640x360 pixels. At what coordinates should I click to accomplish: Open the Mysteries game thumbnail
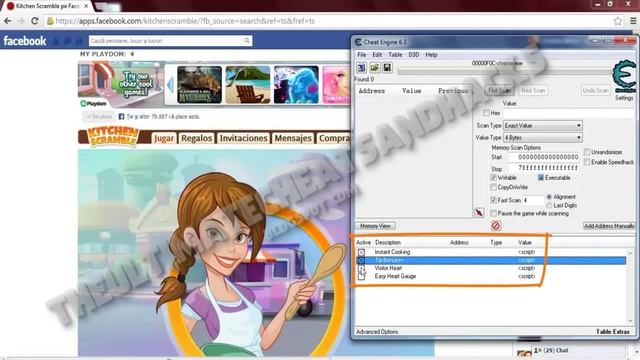[200, 84]
